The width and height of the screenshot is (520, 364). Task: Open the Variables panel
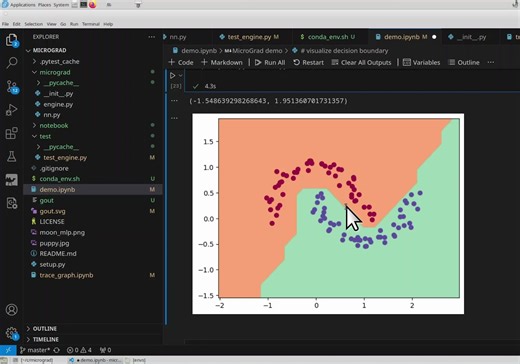(x=421, y=62)
